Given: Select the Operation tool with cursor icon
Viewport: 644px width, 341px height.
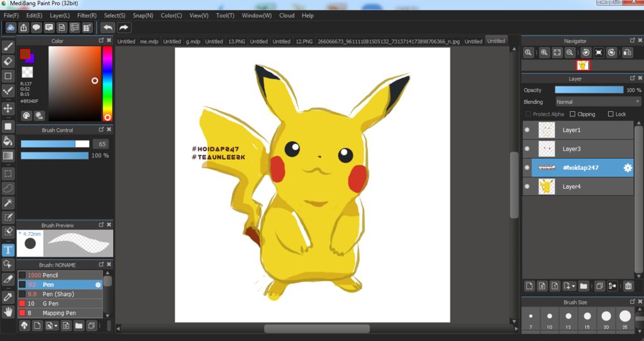Looking at the screenshot, I should 8,264.
